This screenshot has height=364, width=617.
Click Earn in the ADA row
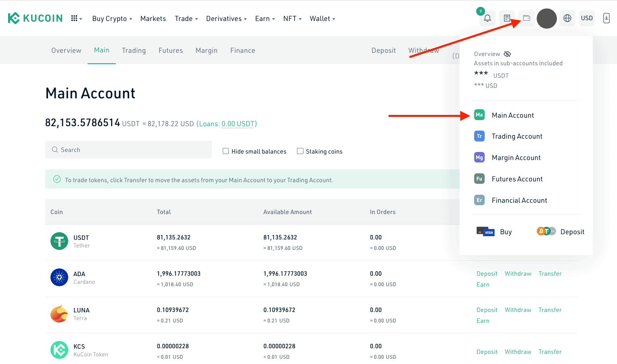(483, 285)
